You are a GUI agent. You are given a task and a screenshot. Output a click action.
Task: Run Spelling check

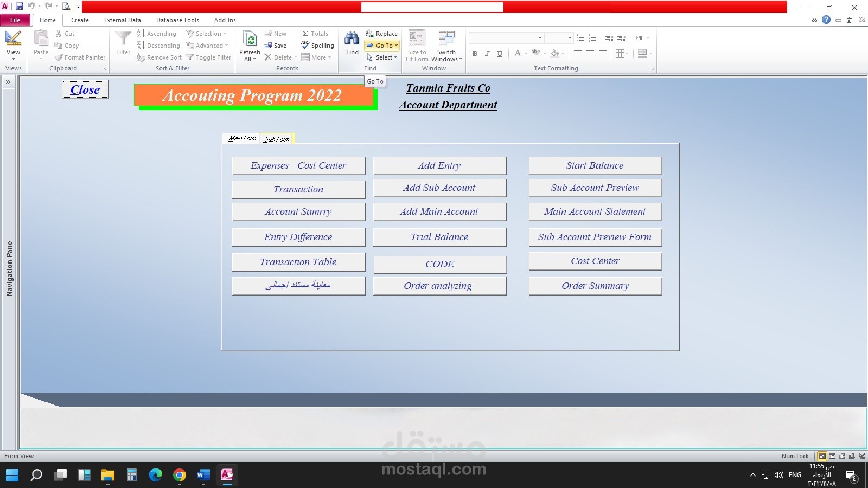point(318,46)
